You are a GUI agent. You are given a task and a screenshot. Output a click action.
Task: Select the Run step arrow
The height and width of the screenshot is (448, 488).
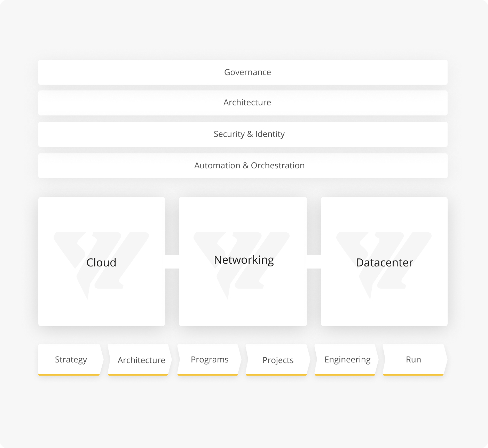click(415, 360)
